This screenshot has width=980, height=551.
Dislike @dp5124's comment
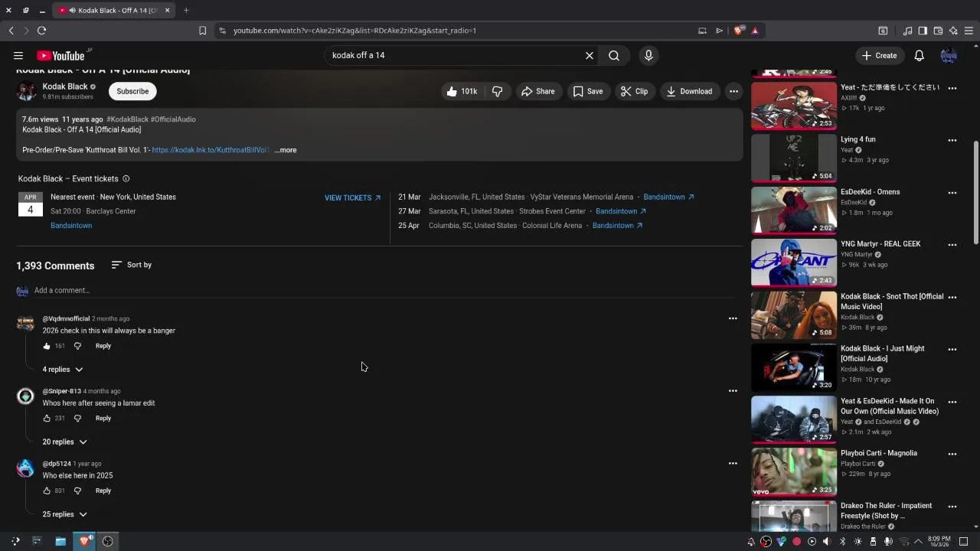[x=77, y=491]
